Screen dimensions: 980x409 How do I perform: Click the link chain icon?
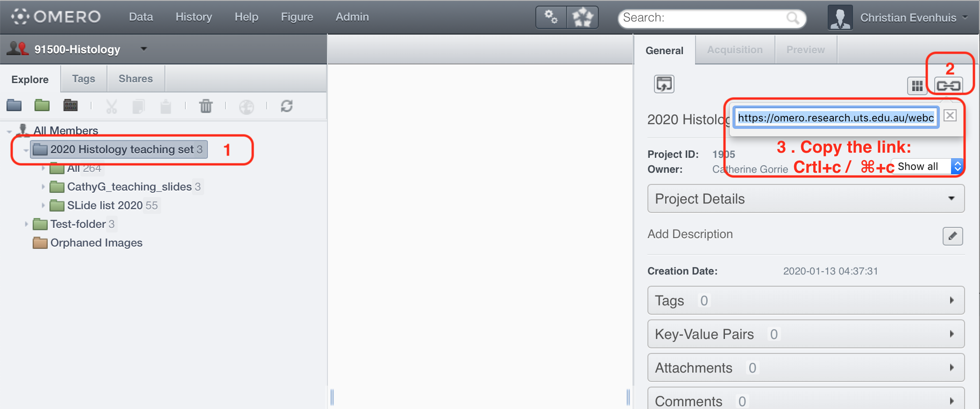pyautogui.click(x=948, y=85)
